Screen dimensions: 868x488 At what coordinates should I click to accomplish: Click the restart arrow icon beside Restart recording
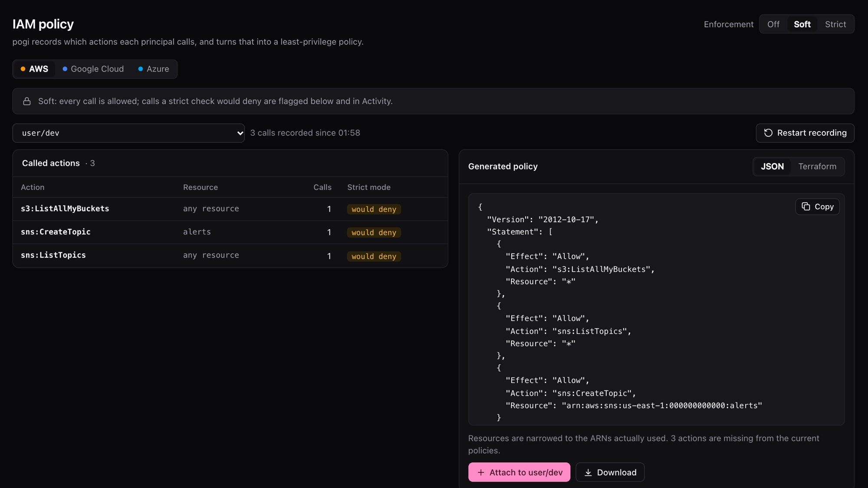click(768, 133)
